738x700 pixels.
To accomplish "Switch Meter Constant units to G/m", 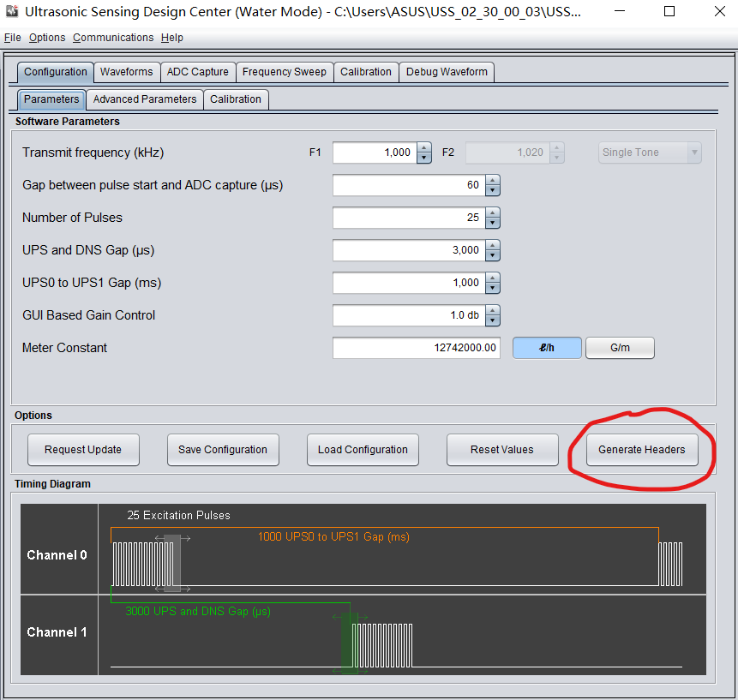I will 619,347.
